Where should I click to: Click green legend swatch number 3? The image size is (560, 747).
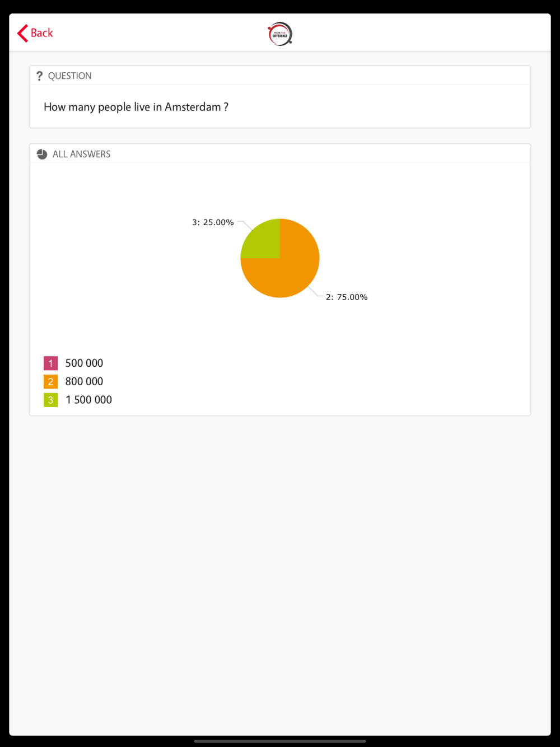point(50,400)
